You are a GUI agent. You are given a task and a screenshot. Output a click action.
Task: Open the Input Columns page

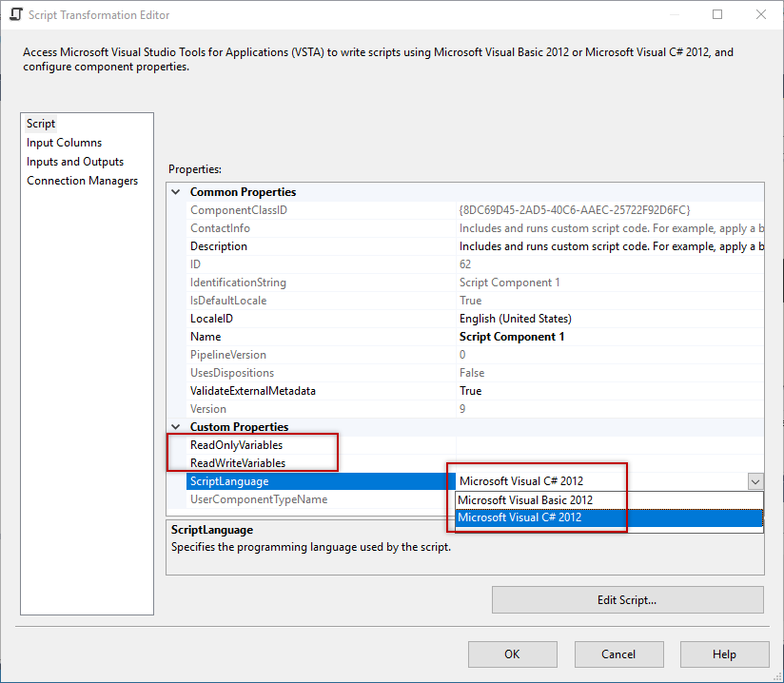64,142
